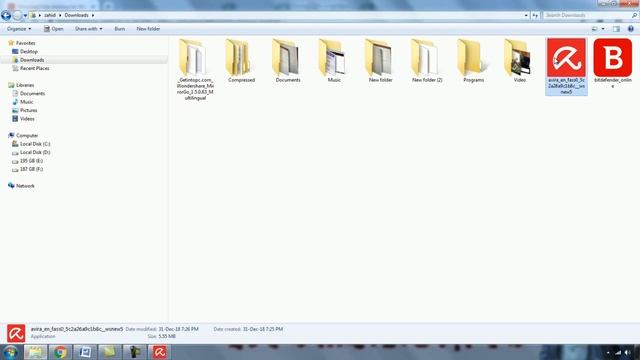This screenshot has height=360, width=640.
Task: Click the Burn toolbar button
Action: pyautogui.click(x=120, y=29)
